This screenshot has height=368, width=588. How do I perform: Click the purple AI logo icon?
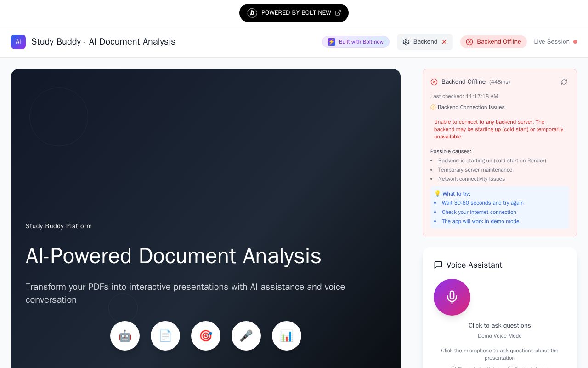tap(18, 42)
